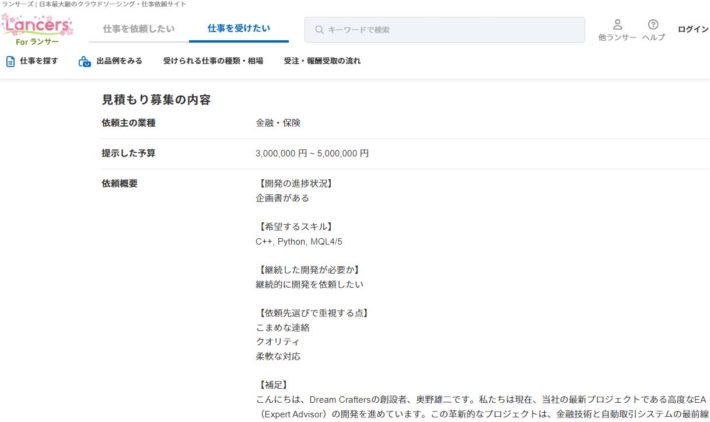The width and height of the screenshot is (710, 422).
Task: Click the search magnifier icon
Action: pos(319,30)
